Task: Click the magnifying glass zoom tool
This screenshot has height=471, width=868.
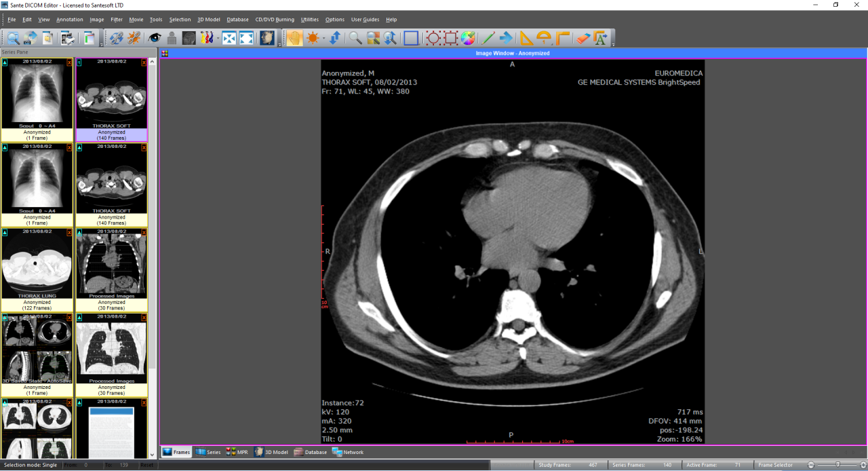Action: tap(355, 38)
